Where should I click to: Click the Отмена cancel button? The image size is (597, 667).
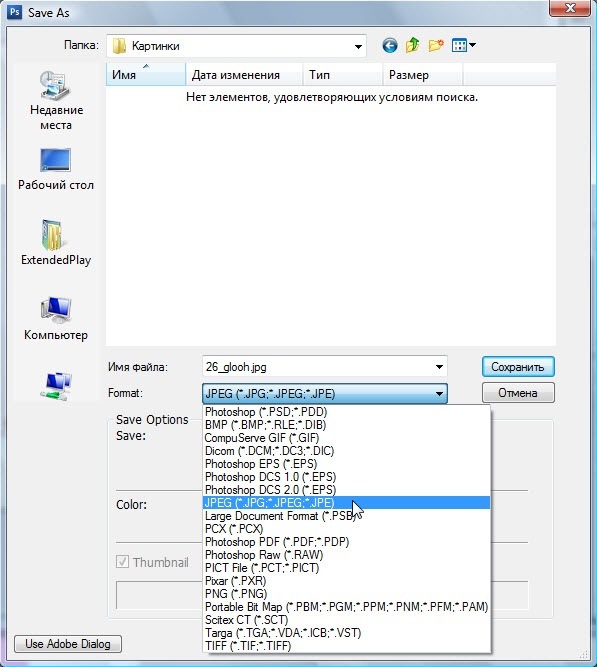[x=518, y=393]
